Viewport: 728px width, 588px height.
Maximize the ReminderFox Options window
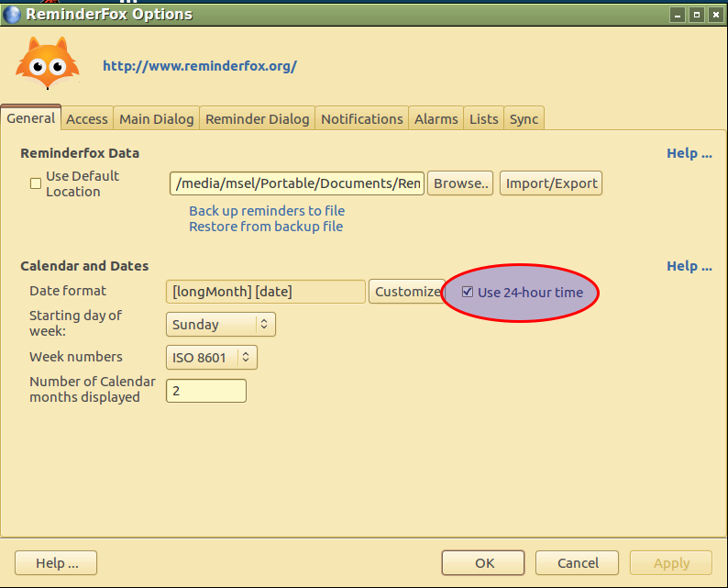697,15
